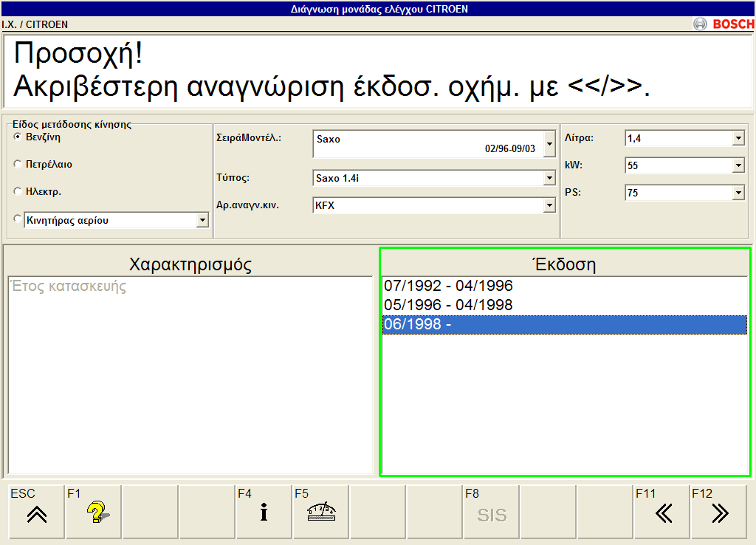Expand the Λίτρα 1,4 dropdown
Screen dimensions: 756x545
pyautogui.click(x=738, y=138)
